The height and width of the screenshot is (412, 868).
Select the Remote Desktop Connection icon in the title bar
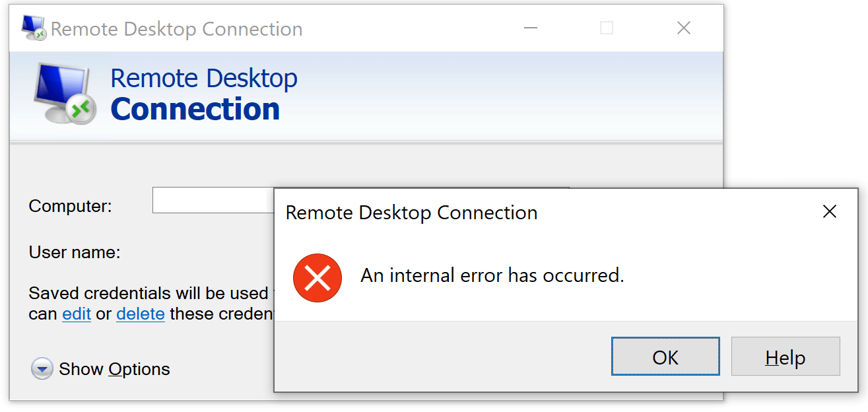(x=32, y=28)
